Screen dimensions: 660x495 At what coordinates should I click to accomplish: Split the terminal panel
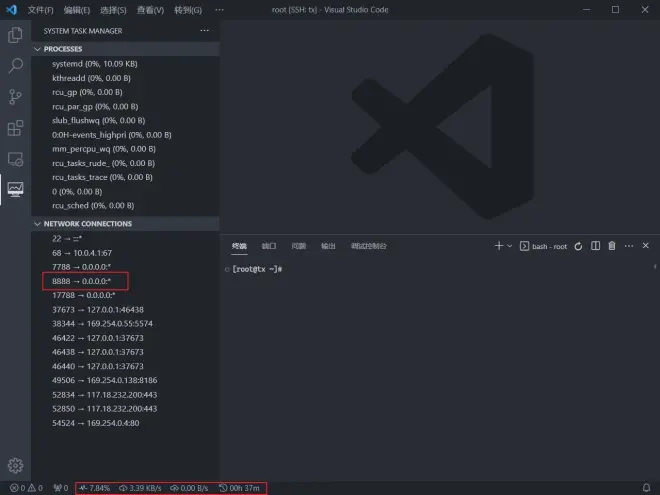pyautogui.click(x=595, y=246)
